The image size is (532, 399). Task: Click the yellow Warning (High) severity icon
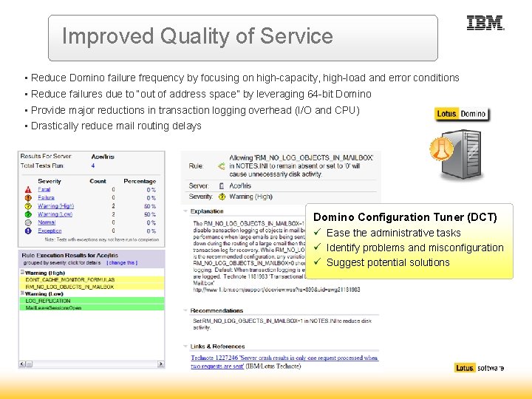[28, 206]
